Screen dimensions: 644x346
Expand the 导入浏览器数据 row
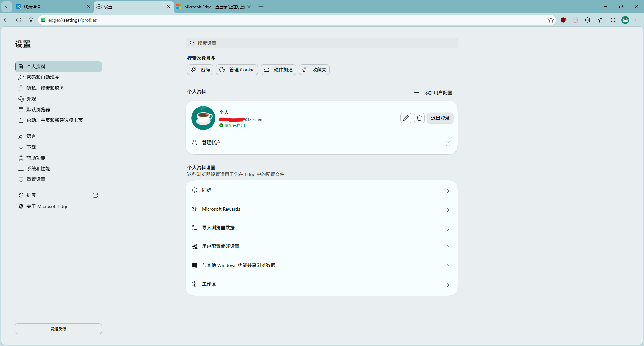tap(322, 228)
